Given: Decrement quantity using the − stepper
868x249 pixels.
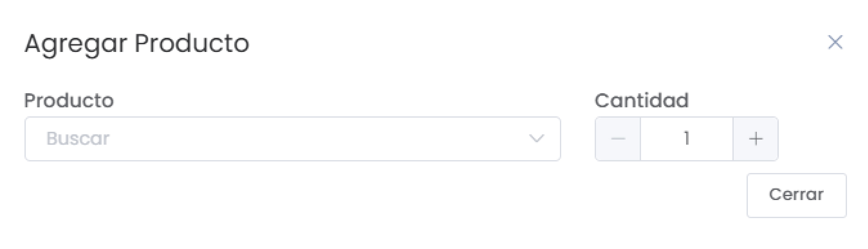Looking at the screenshot, I should click(618, 139).
